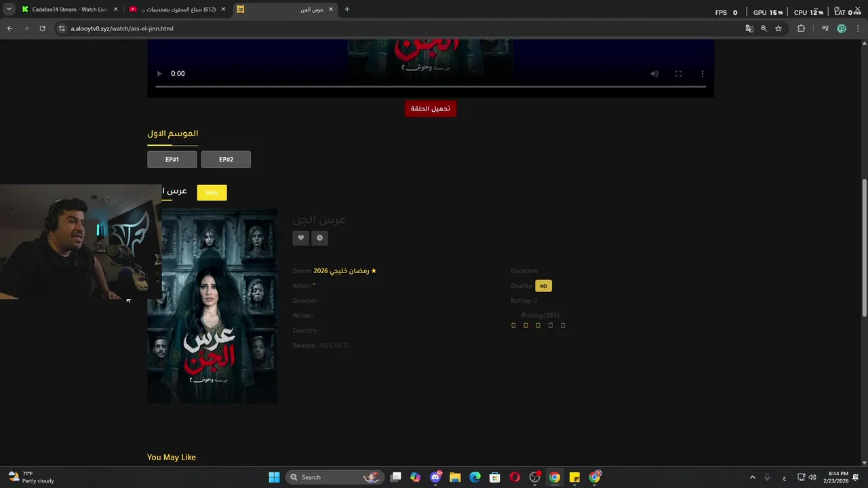Seek using the video progress bar
The width and height of the screenshot is (868, 488).
[431, 87]
